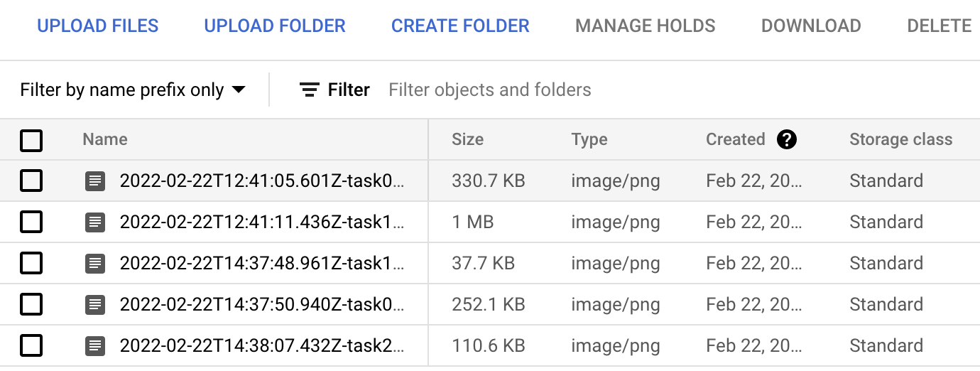Viewport: 980px width, 371px height.
Task: Click the Manage Holds button
Action: 645,26
